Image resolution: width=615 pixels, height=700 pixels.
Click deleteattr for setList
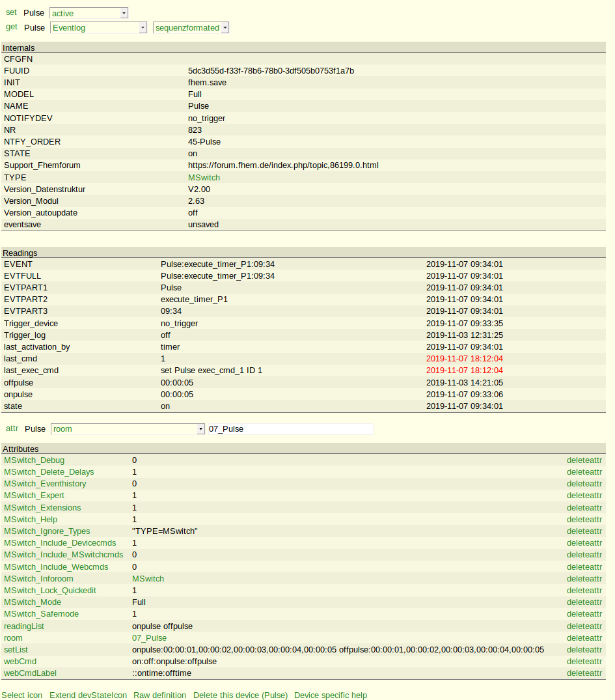click(584, 650)
